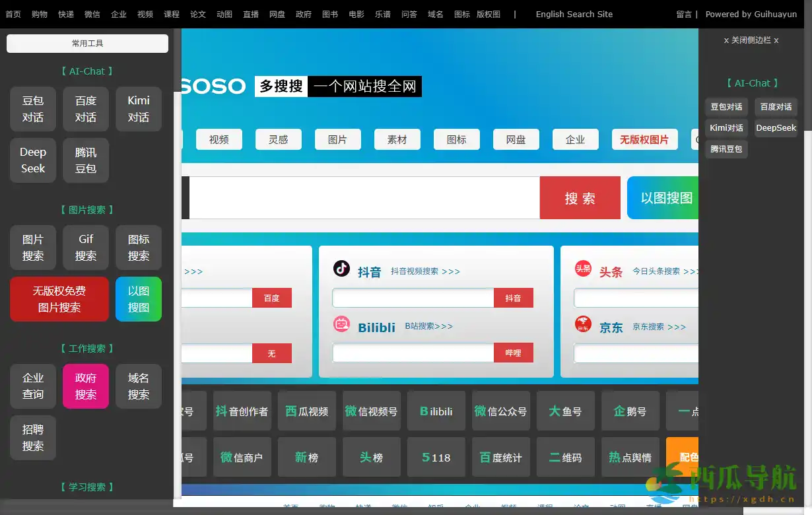Start Kimi对话 from AI-Chat section
This screenshot has width=812, height=515.
139,109
